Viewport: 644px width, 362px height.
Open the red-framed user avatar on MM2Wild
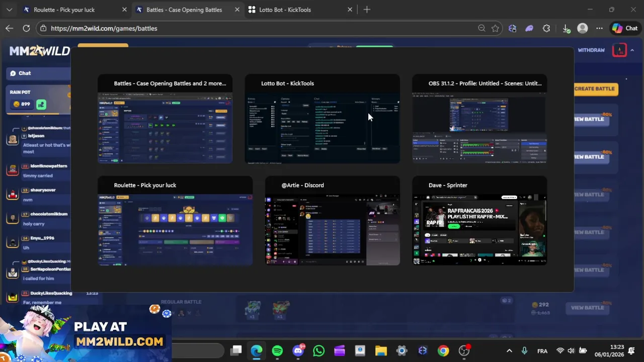coord(619,50)
